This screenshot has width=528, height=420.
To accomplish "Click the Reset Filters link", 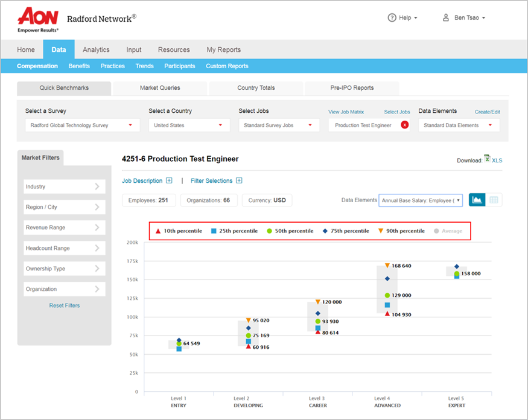I will point(64,305).
